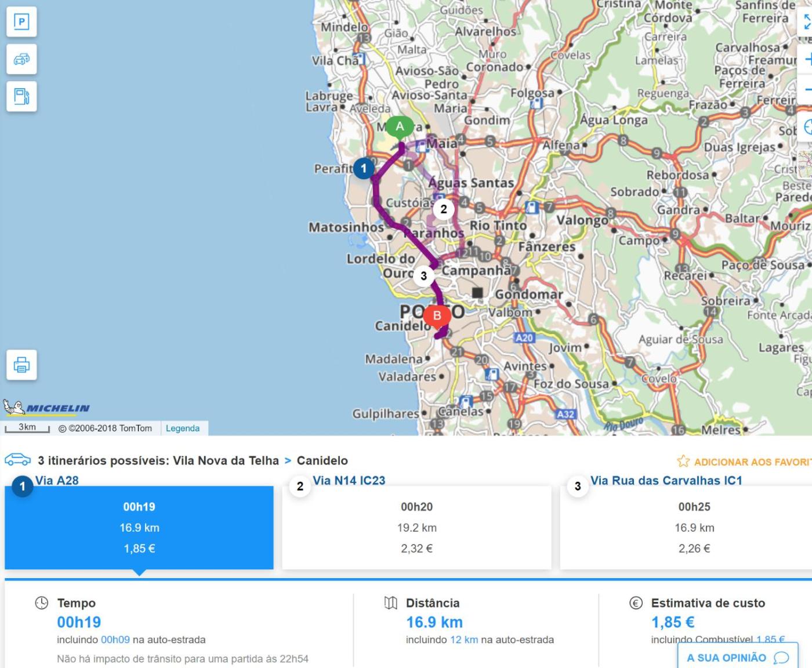
Task: Open the A SUA OPINIÃO feedback button
Action: pos(737,658)
